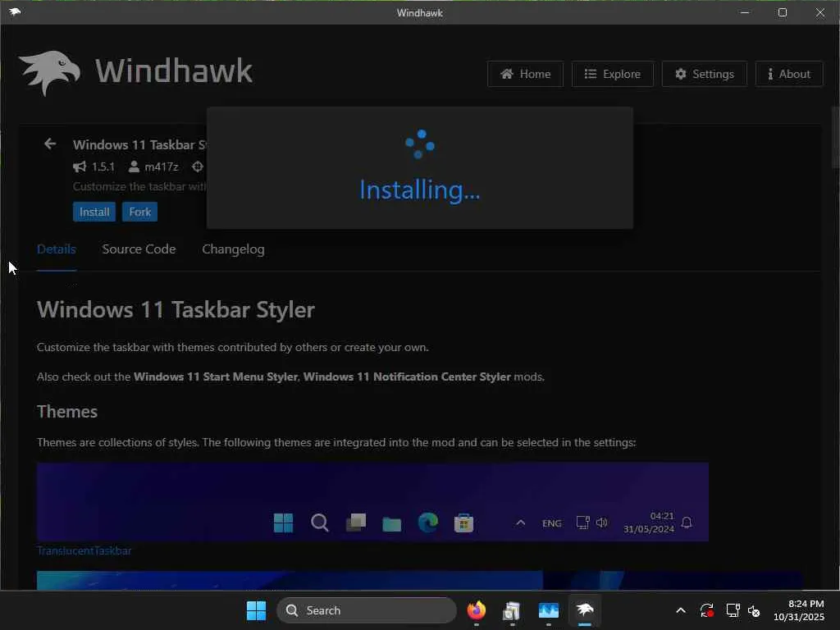Open the clock showing 8:24 PM

pos(798,610)
